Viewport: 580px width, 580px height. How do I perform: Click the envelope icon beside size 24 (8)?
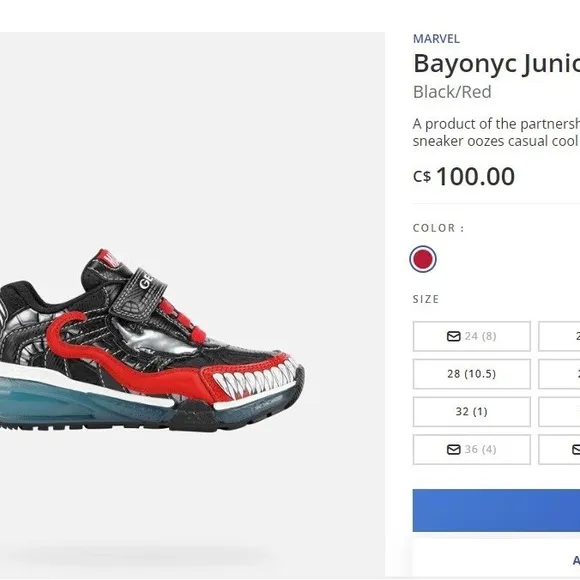pos(453,336)
